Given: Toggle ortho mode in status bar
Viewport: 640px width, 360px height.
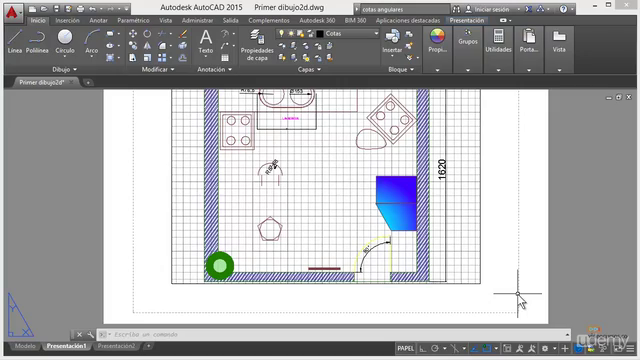Looking at the screenshot, I should point(423,348).
